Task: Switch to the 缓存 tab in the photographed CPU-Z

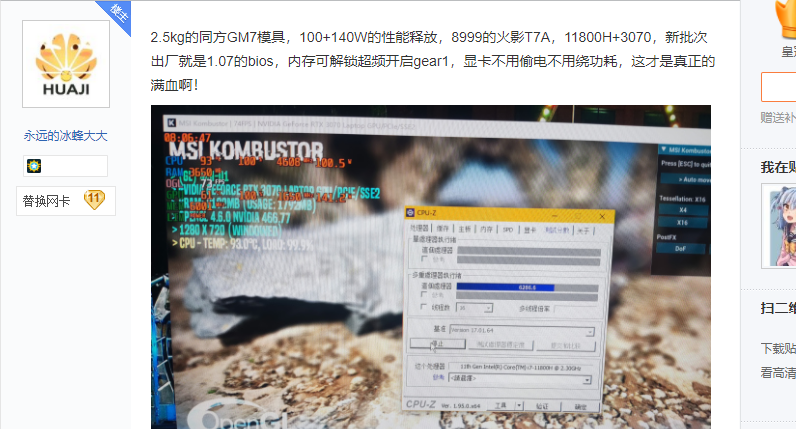Action: pyautogui.click(x=443, y=229)
